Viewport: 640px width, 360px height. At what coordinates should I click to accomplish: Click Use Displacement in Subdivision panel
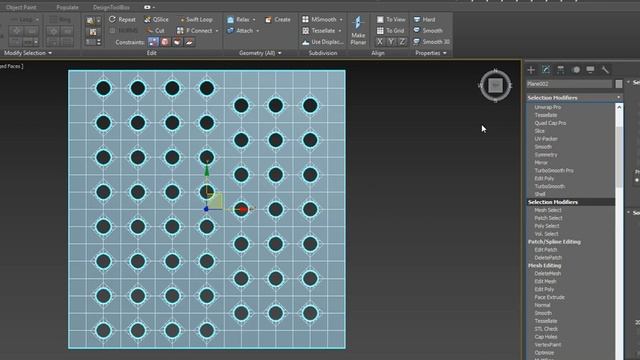[322, 42]
